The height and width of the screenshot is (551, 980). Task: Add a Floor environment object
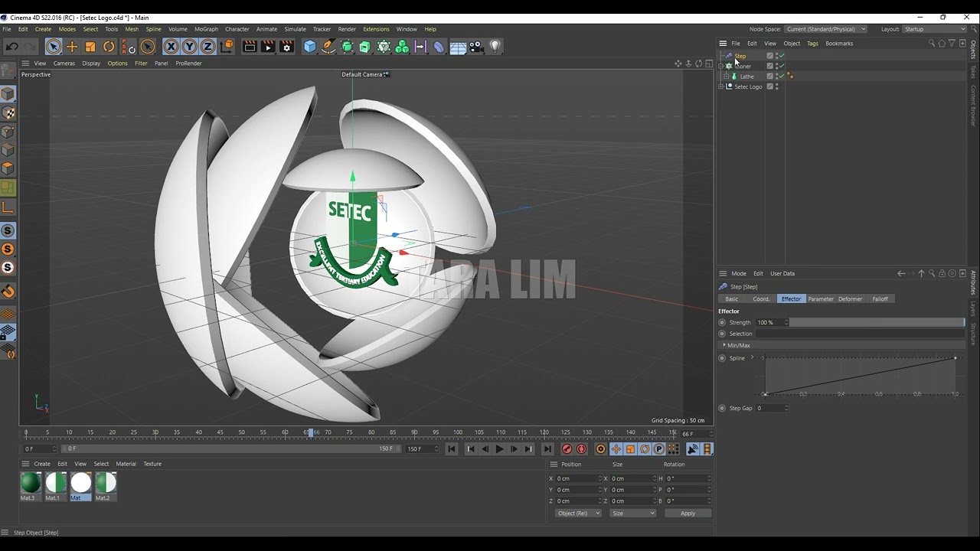[x=458, y=47]
